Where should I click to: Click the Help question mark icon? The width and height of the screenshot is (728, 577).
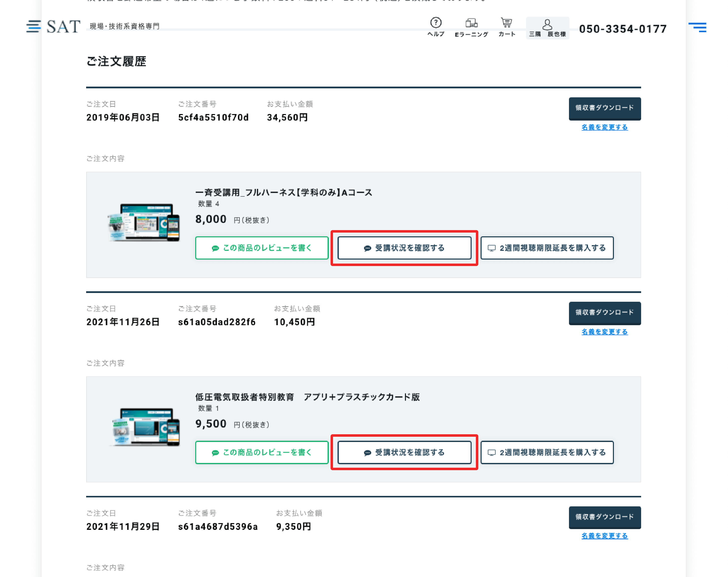436,23
